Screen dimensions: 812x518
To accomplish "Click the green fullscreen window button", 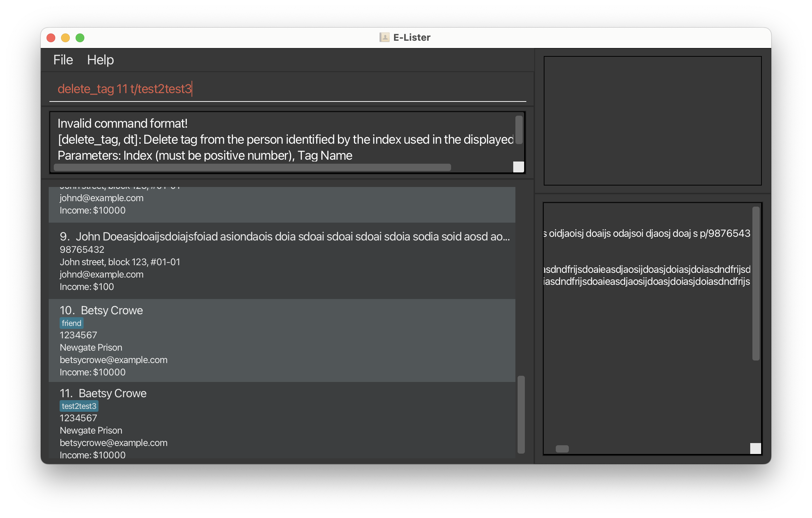I will click(80, 38).
